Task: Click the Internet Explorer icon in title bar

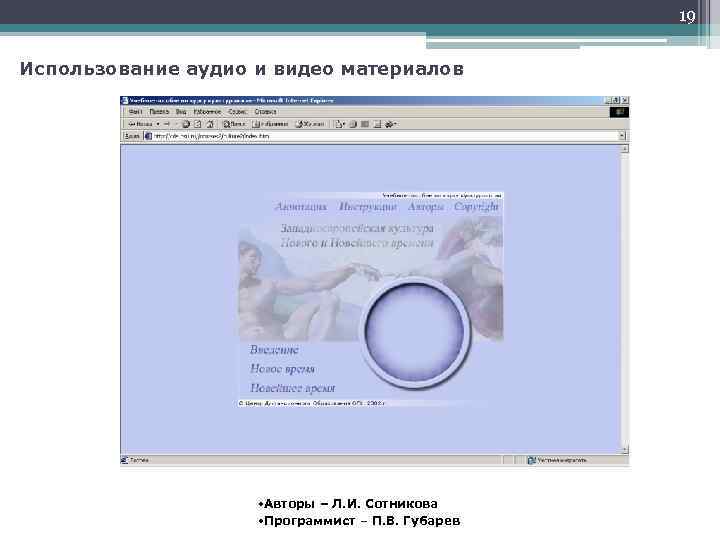Action: [x=125, y=101]
